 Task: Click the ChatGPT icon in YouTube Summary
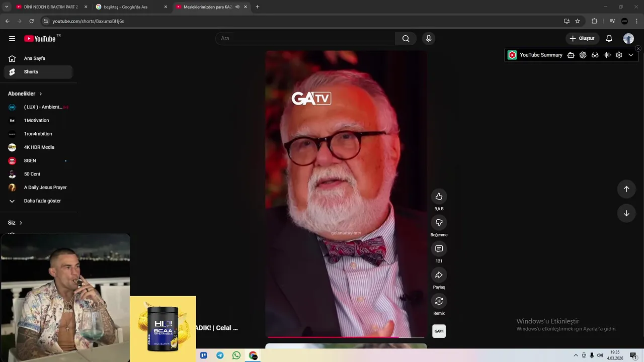[583, 55]
